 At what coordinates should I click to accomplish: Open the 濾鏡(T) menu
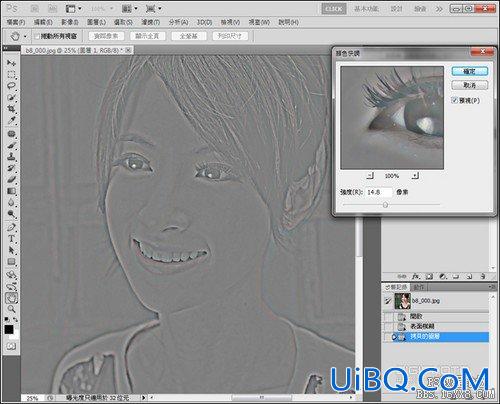point(151,22)
